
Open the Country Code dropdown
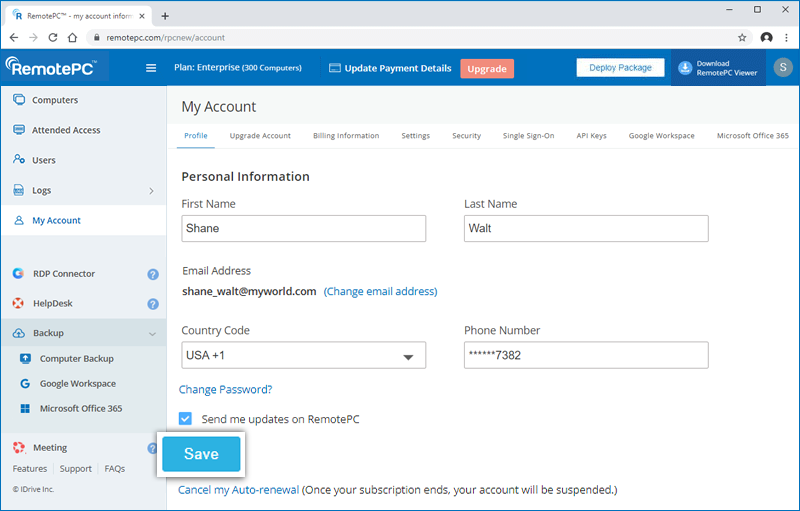tap(303, 355)
